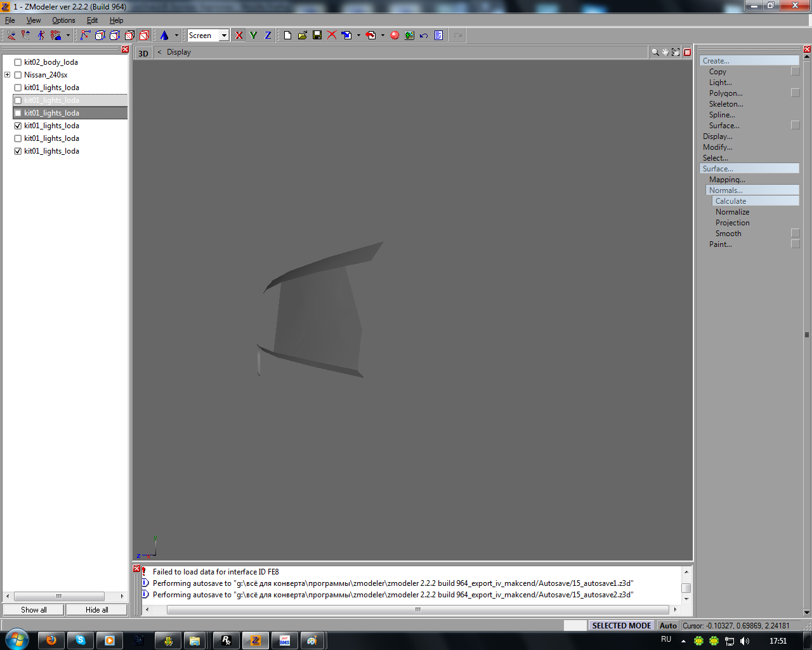Open the viewport Display menu
The image size is (812, 650).
click(x=179, y=52)
